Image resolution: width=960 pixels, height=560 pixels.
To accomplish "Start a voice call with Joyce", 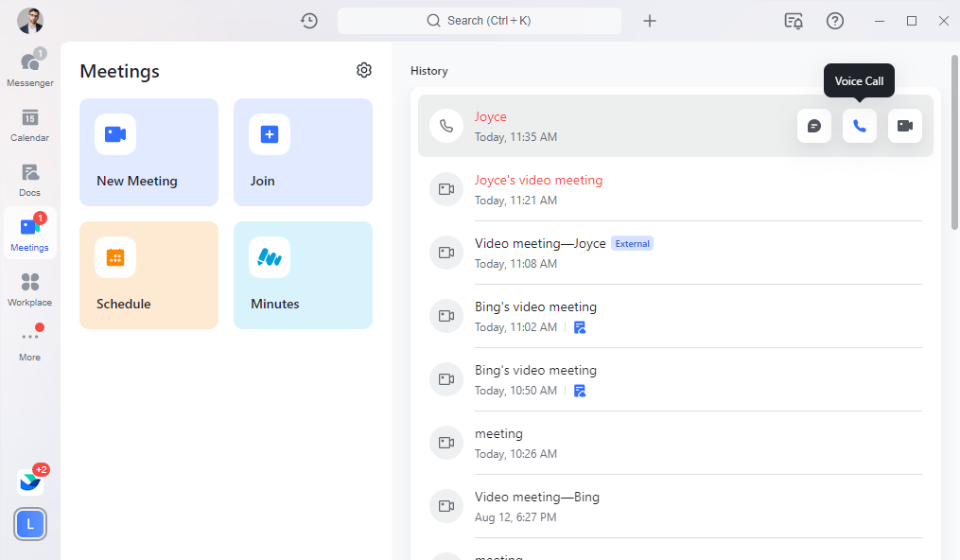I will pyautogui.click(x=859, y=126).
